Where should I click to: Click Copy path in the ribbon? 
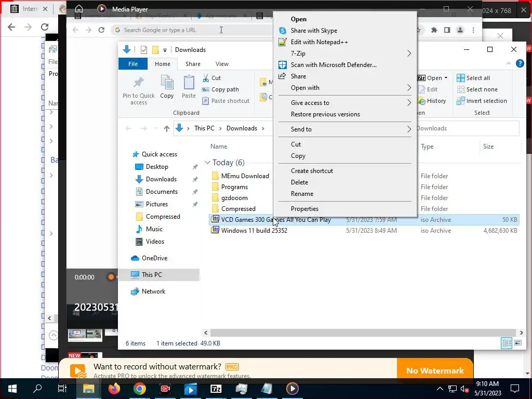pyautogui.click(x=221, y=89)
